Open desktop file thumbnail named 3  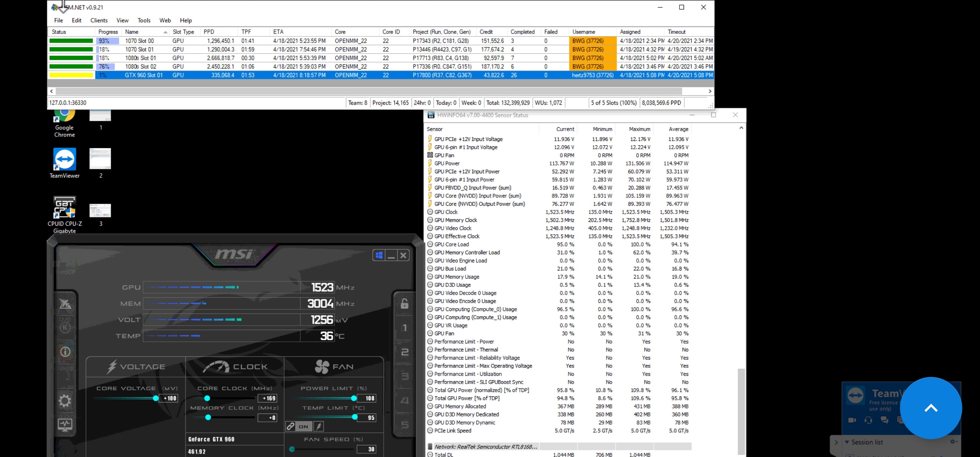(x=100, y=215)
